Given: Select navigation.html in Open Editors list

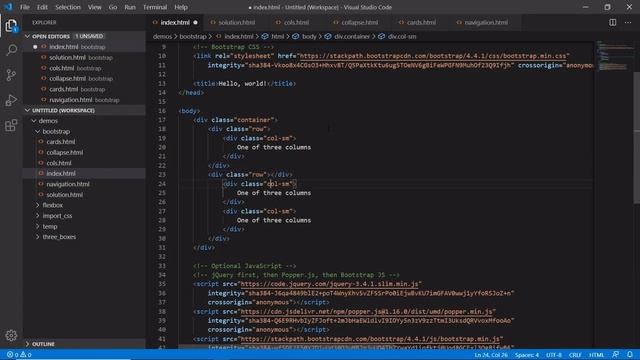Looking at the screenshot, I should pos(84,100).
